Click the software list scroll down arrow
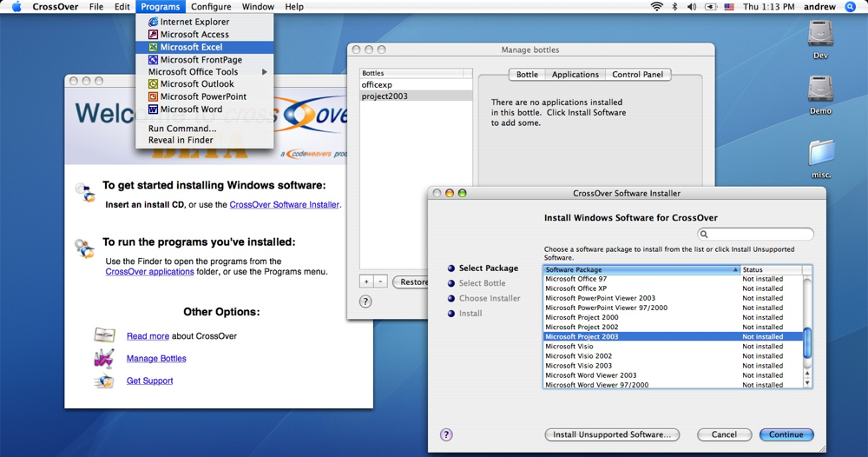Viewport: 868px width, 457px height. click(x=807, y=383)
